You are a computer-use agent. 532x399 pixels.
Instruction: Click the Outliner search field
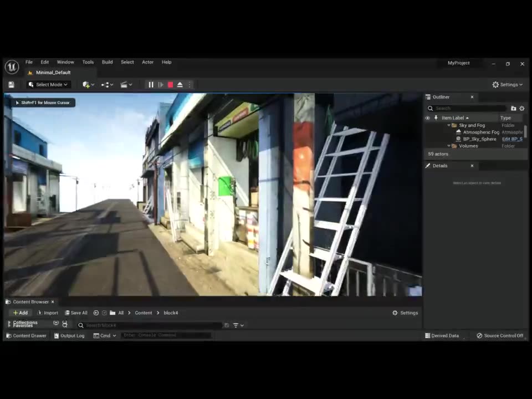(467, 108)
